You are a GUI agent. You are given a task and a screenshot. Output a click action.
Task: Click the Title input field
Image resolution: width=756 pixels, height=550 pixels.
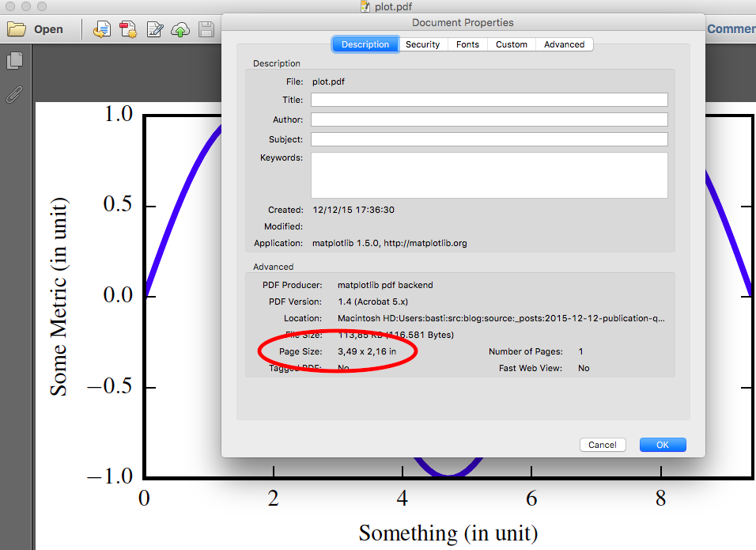489,100
